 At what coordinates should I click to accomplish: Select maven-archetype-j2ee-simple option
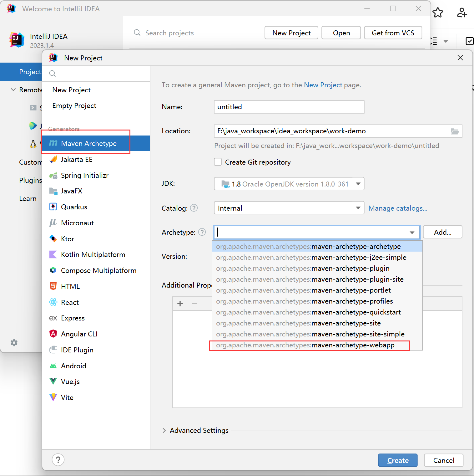coord(317,258)
